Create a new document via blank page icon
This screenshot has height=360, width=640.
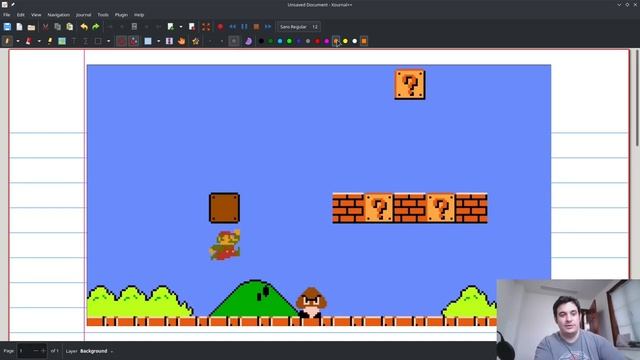coord(19,27)
